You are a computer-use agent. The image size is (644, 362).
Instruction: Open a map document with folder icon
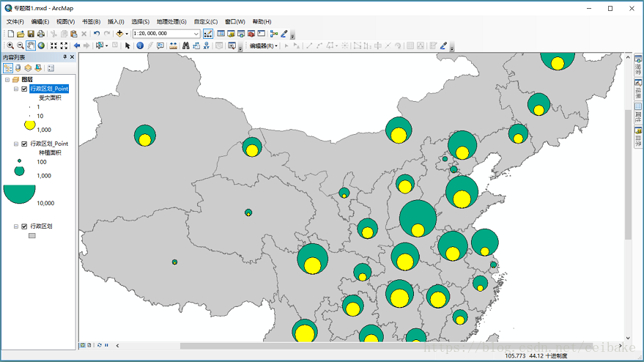21,34
